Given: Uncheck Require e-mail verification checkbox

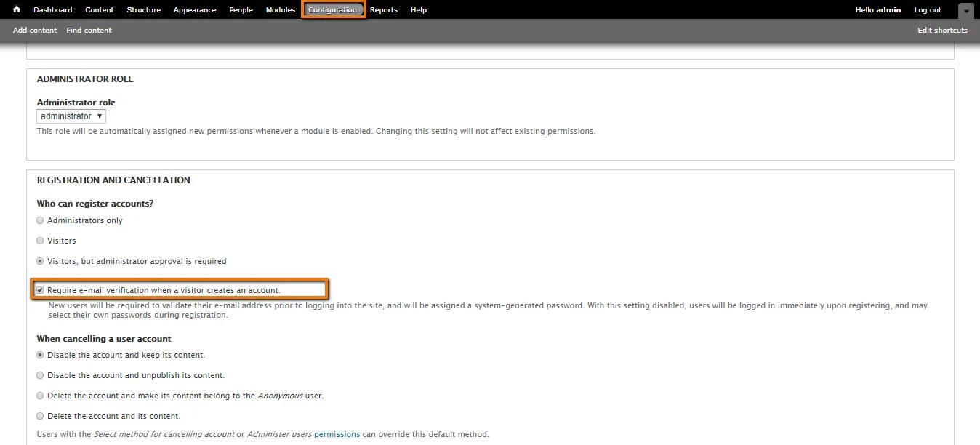Looking at the screenshot, I should tap(40, 290).
